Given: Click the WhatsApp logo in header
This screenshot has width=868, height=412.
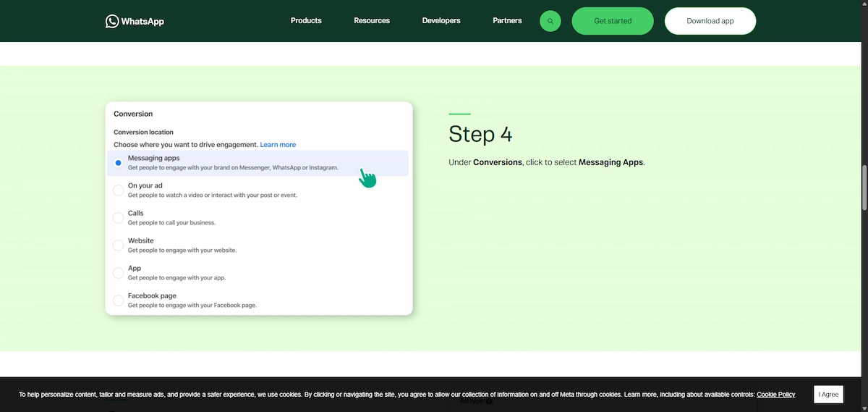Looking at the screenshot, I should pos(135,21).
